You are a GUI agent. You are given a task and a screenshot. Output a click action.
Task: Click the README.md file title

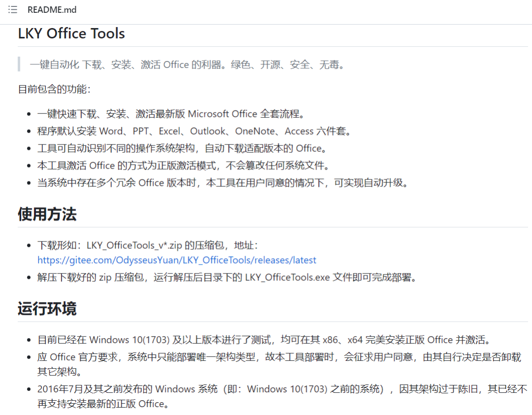tap(52, 9)
